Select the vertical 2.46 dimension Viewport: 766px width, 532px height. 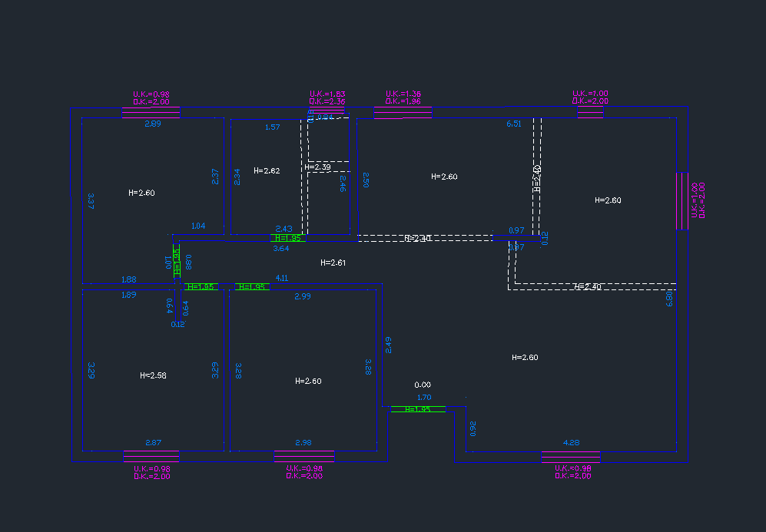coord(343,183)
